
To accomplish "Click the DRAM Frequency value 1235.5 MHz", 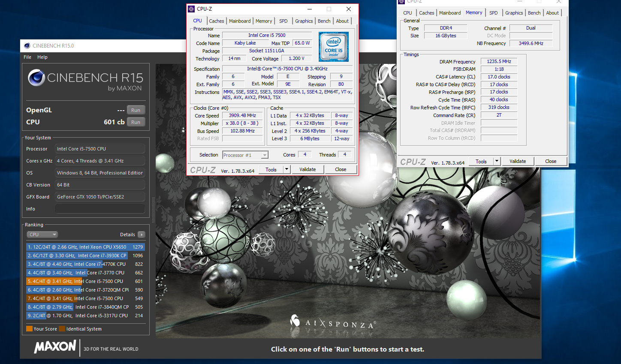I will coord(499,61).
